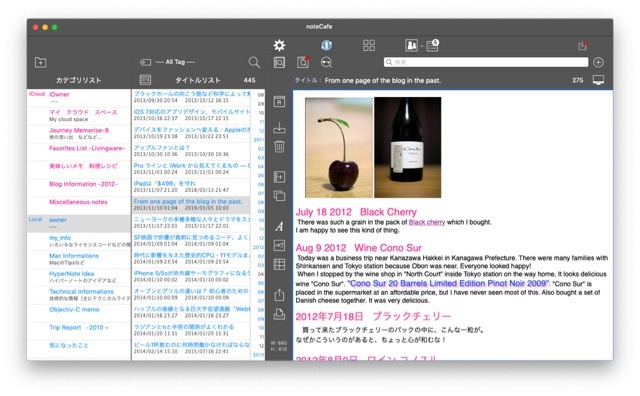This screenshot has height=396, width=640.
Task: Click the tag icon beside All Tag
Action: pyautogui.click(x=145, y=62)
